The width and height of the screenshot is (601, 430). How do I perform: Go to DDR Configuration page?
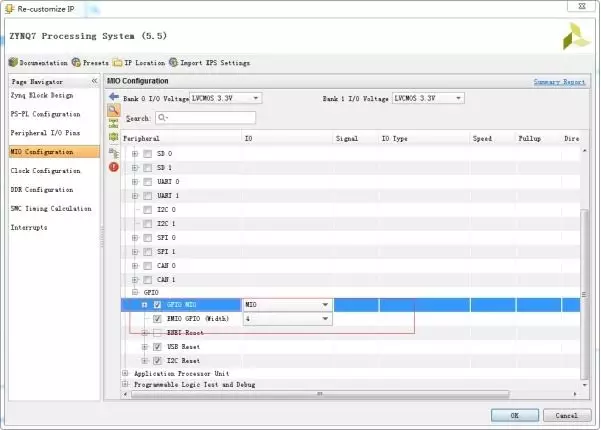(x=42, y=190)
